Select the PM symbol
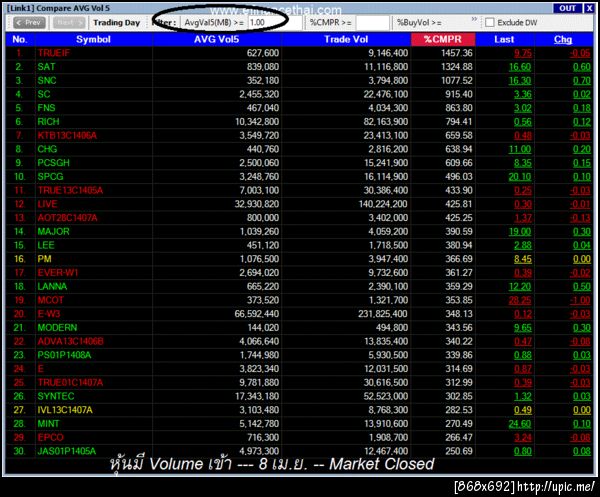The image size is (600, 497). tap(44, 259)
